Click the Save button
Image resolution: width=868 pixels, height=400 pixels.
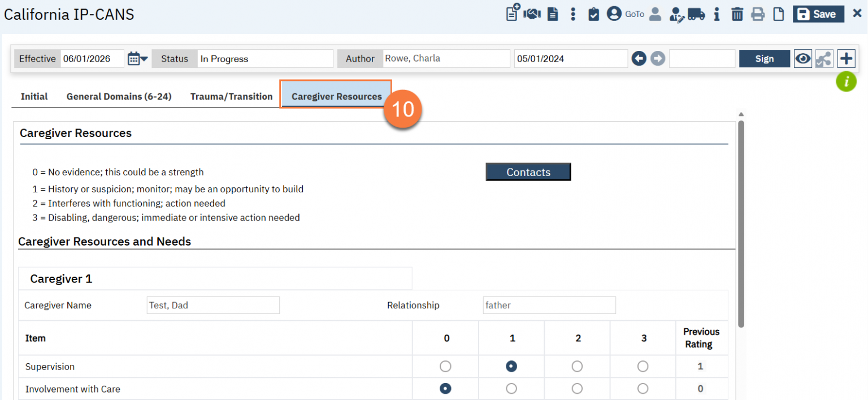tap(818, 14)
